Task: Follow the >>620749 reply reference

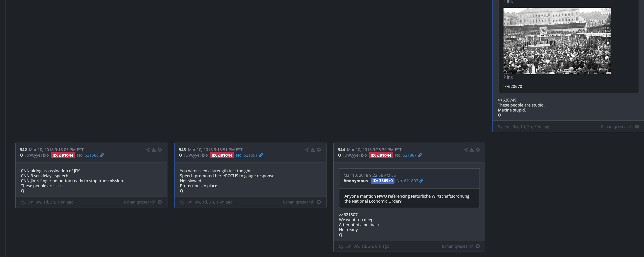Action: (x=507, y=100)
